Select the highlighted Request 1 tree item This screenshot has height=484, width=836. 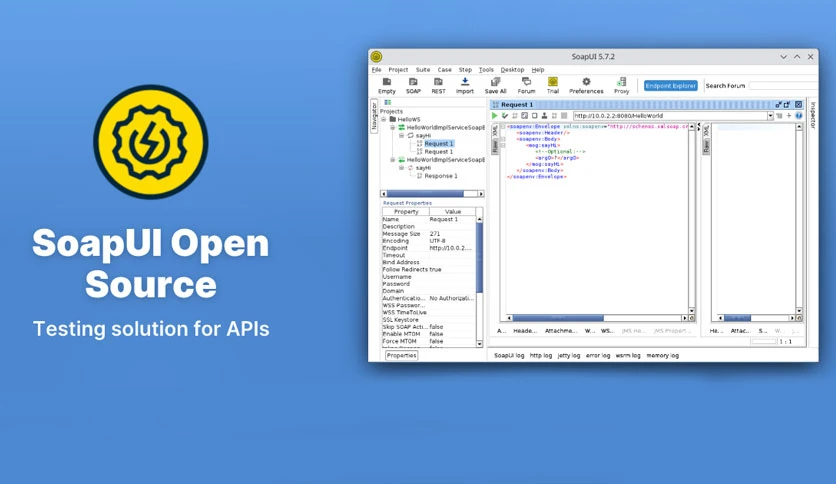pos(439,143)
